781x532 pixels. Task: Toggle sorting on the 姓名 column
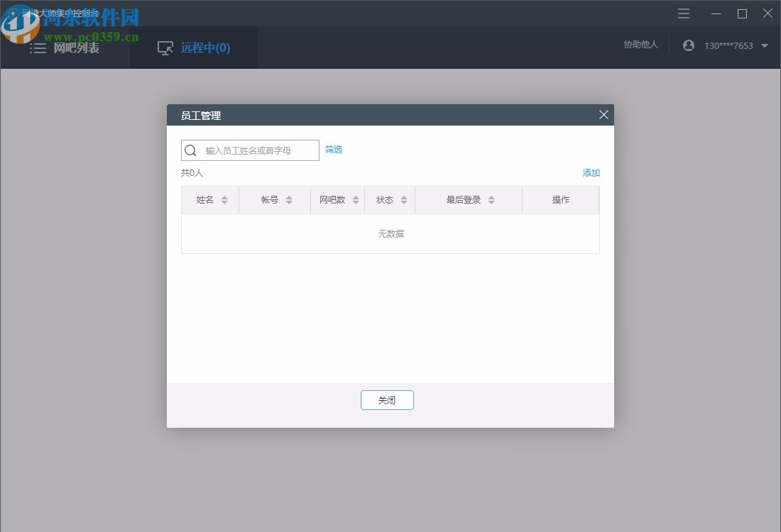tap(224, 199)
